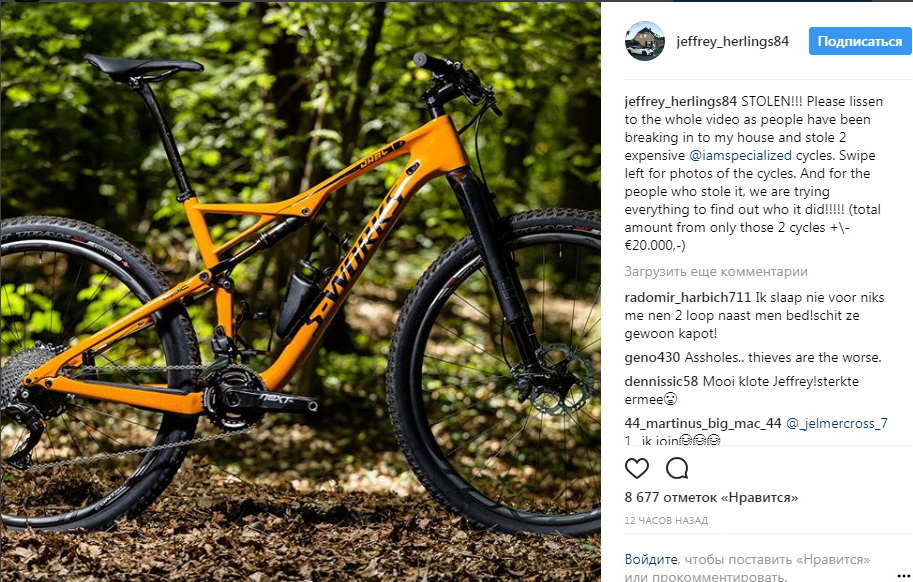Open the dennissic58 commenter profile

(x=661, y=381)
